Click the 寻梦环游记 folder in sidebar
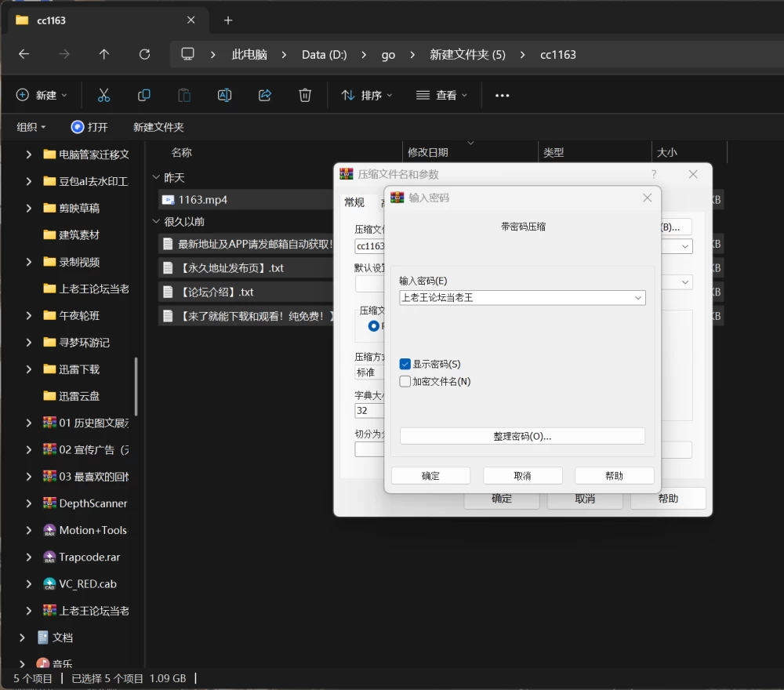Screen dimensions: 784x690 [84, 343]
